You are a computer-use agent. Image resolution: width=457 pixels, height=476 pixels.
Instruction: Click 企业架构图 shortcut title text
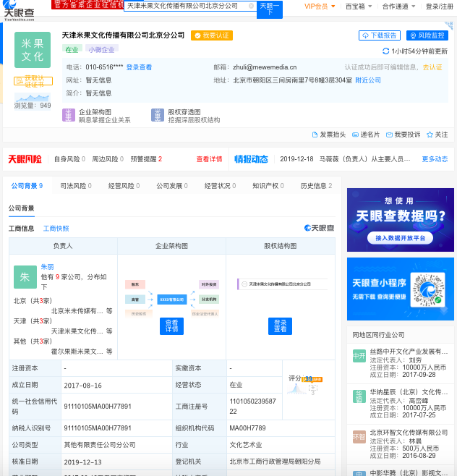pos(95,112)
